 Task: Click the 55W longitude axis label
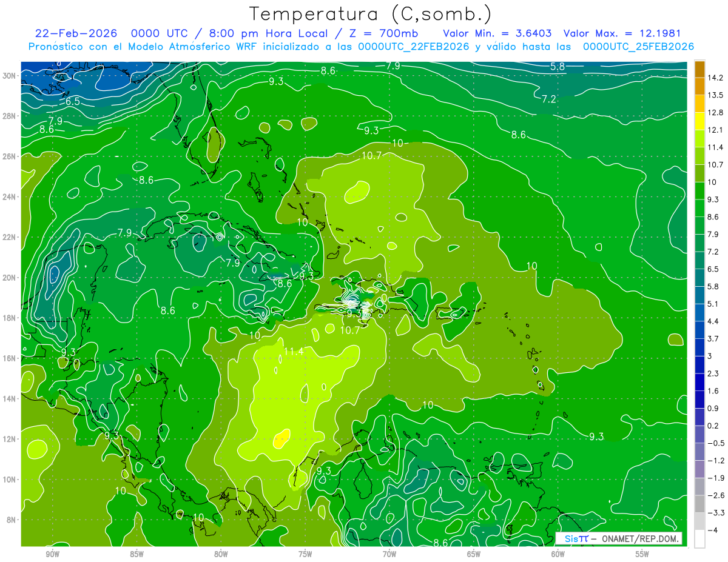(642, 554)
